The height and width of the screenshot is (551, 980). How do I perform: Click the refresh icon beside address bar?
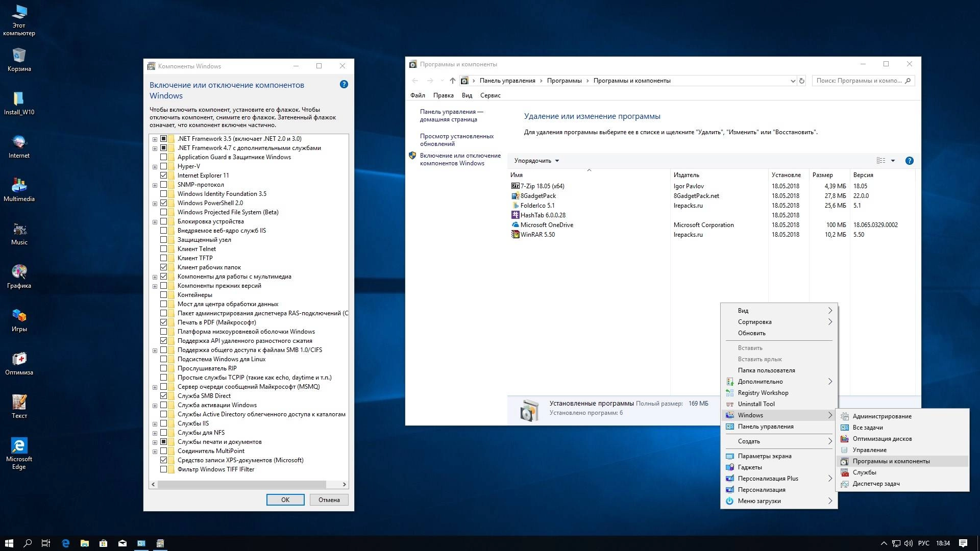802,81
